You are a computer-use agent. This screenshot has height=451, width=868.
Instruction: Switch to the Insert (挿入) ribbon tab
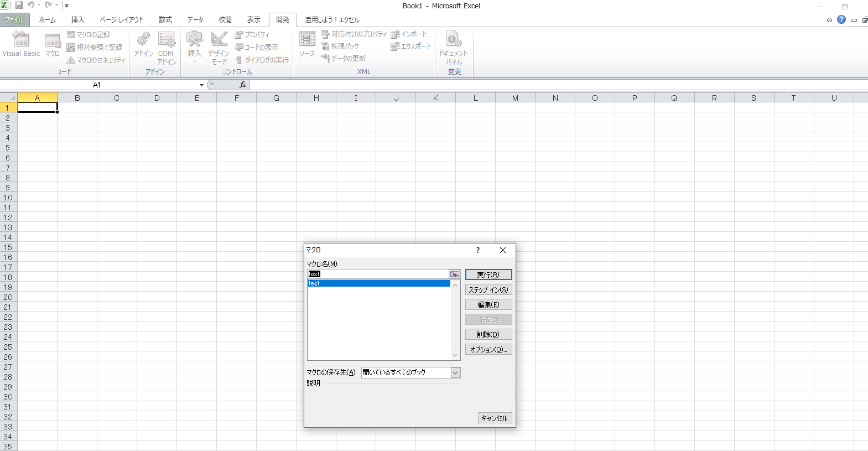pos(77,20)
